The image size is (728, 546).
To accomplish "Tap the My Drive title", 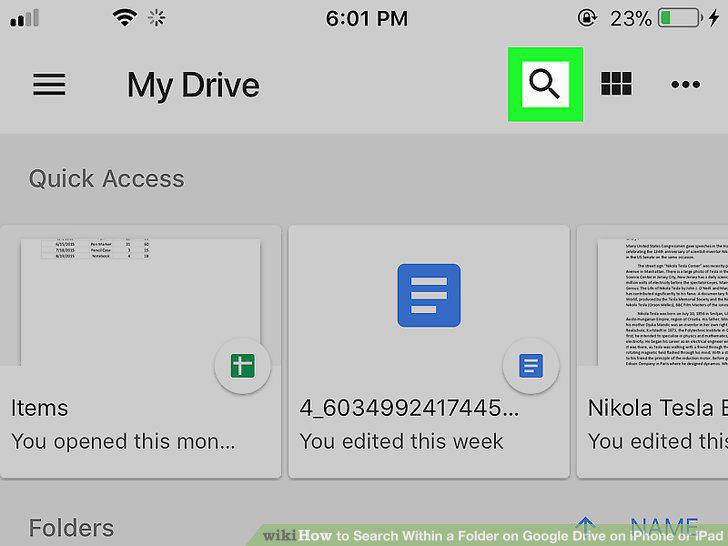I will tap(193, 85).
